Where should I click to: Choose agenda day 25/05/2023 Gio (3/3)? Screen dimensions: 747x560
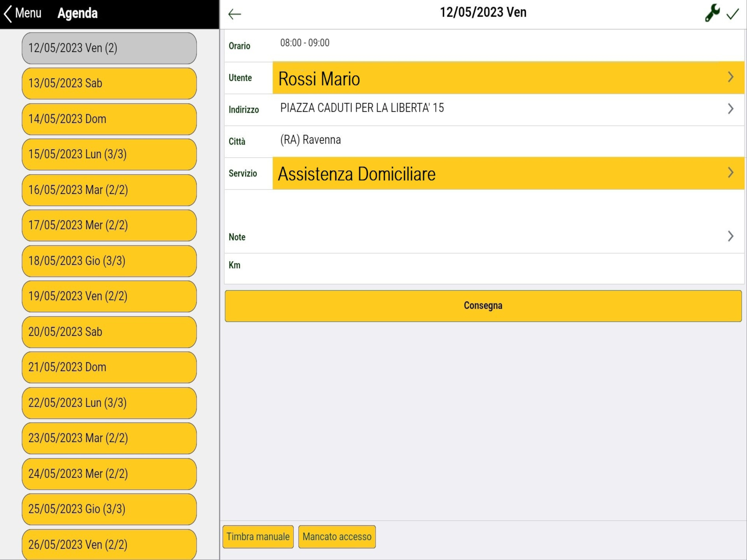click(109, 509)
